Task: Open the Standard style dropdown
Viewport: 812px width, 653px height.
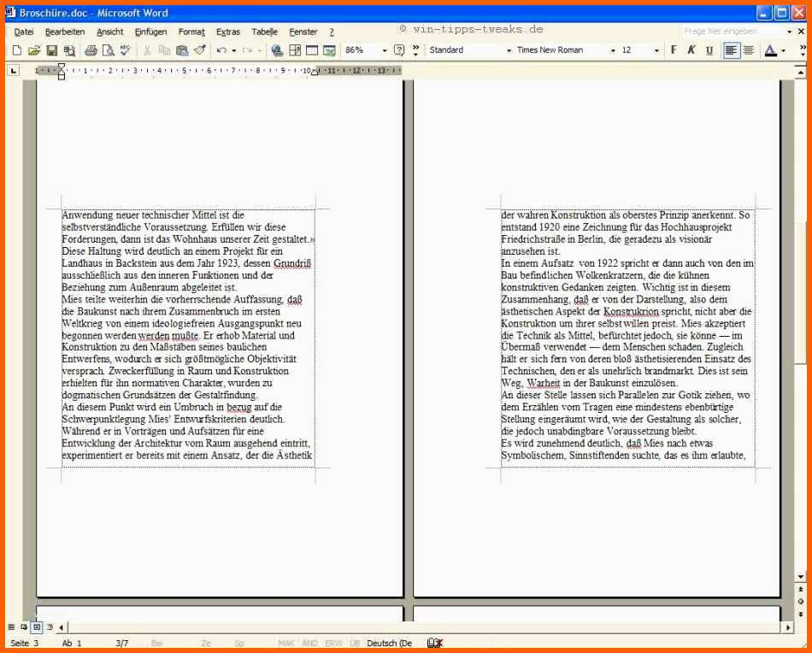Action: (509, 50)
